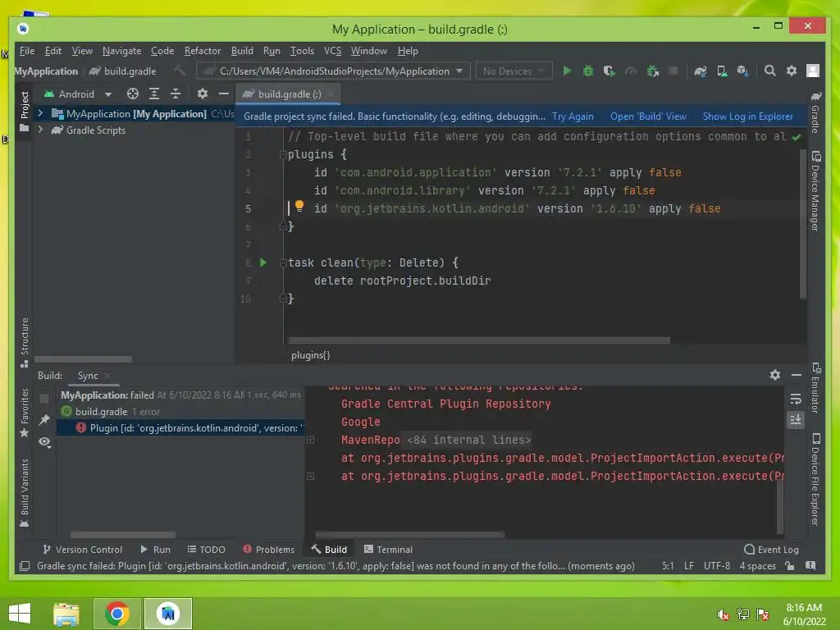Open the SDK Manager toolbar icon
Viewport: 840px width, 630px height.
pyautogui.click(x=742, y=71)
